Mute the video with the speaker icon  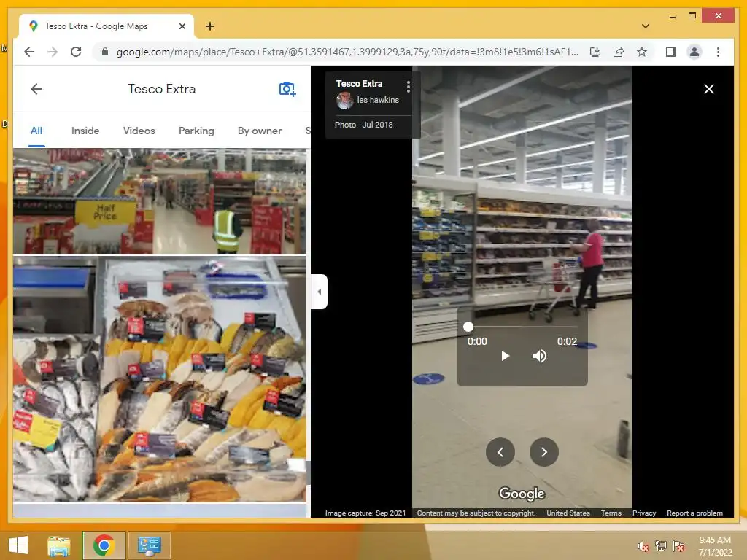[539, 356]
